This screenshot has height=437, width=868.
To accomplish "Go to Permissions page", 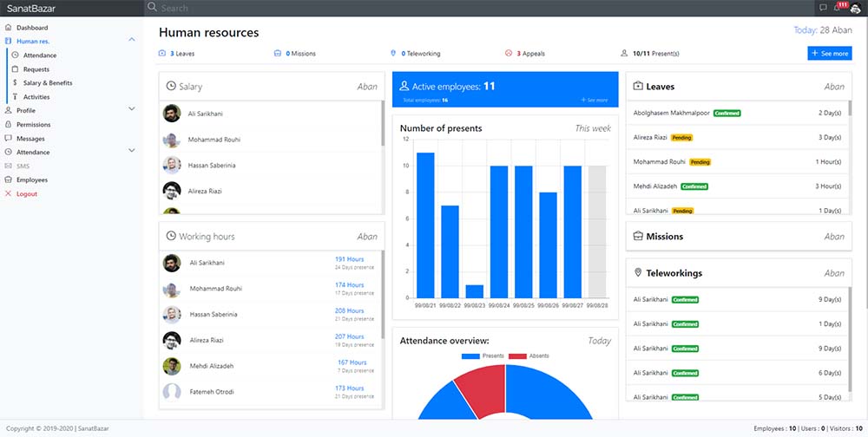I will tap(33, 125).
